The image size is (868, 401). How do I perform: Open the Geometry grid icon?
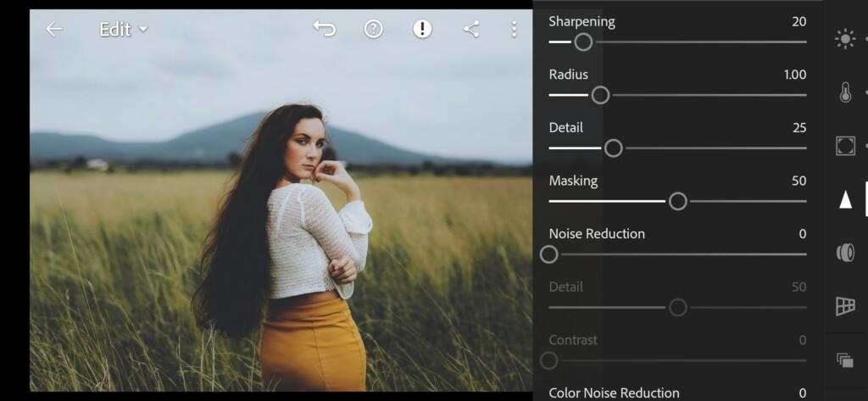point(845,306)
